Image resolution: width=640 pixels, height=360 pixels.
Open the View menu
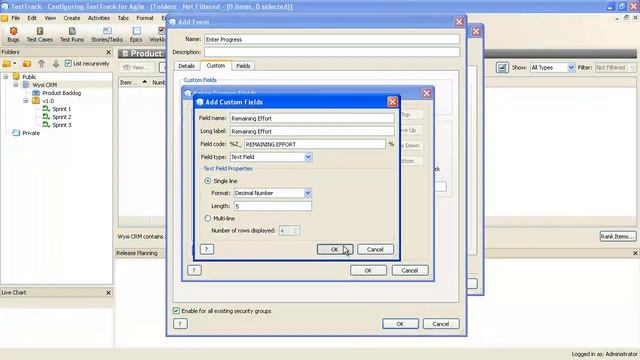50,18
